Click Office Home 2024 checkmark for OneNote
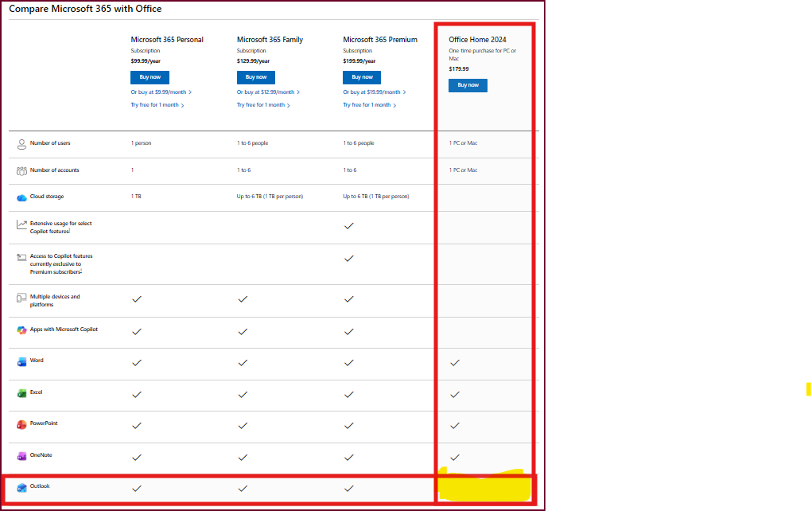Screen dimensions: 812x511 click(455, 458)
